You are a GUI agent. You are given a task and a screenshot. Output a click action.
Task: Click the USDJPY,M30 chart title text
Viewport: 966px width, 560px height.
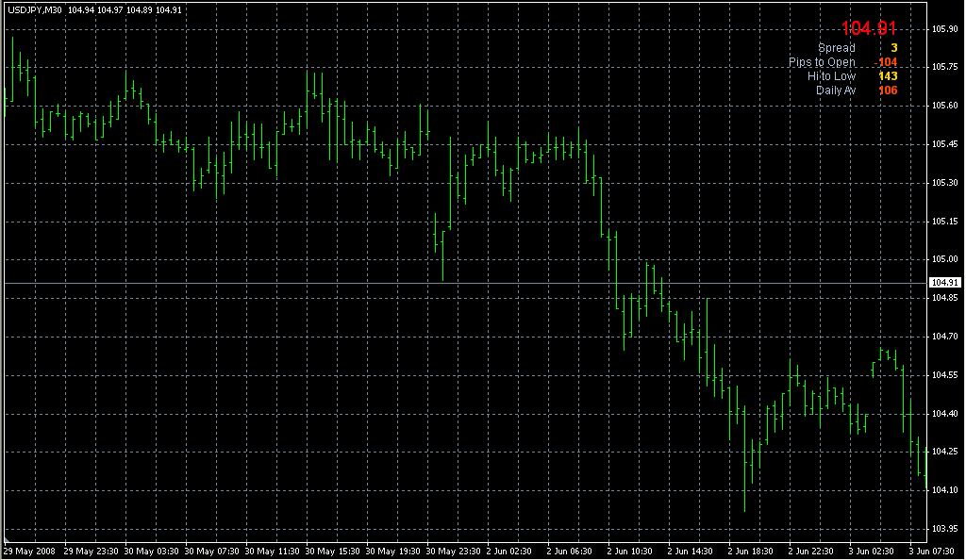coord(35,9)
